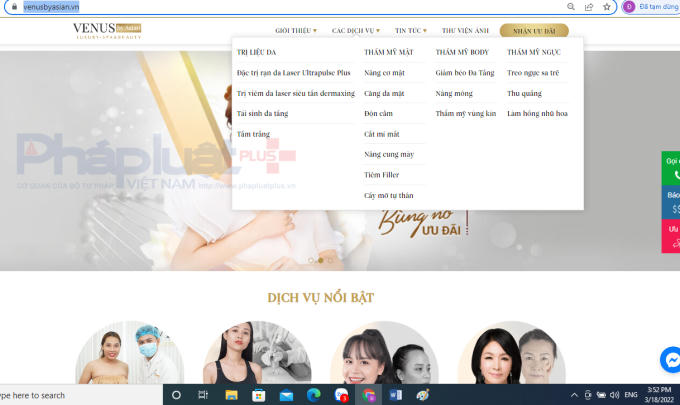Open the THƯ VIỆN ẢNH menu item
Viewport: 680px width, 405px height.
coord(465,30)
